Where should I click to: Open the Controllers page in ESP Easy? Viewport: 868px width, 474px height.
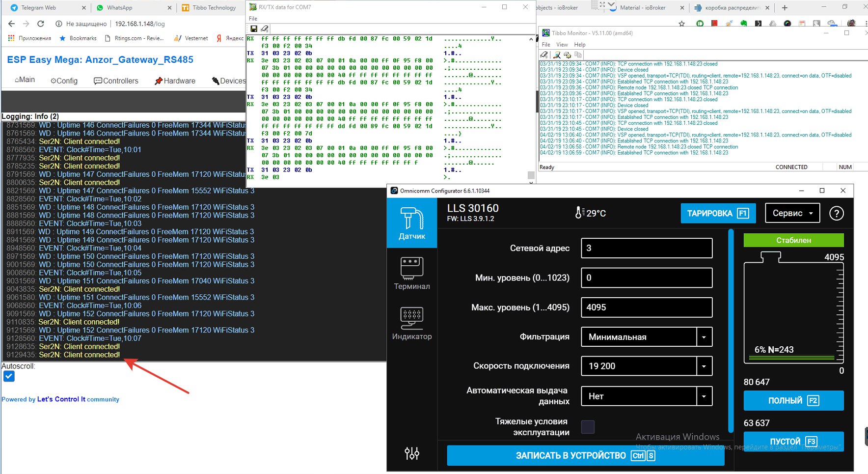[x=116, y=81]
